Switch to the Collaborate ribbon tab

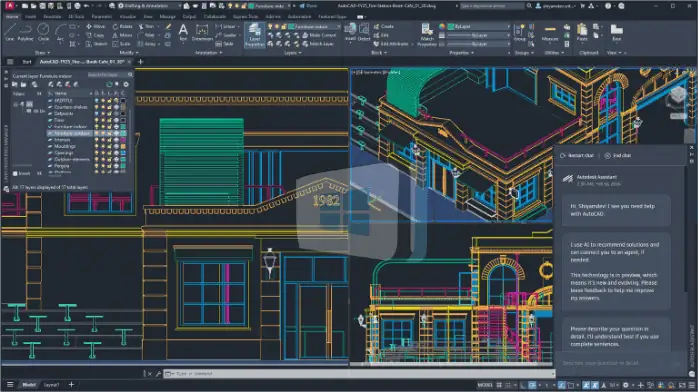(215, 16)
